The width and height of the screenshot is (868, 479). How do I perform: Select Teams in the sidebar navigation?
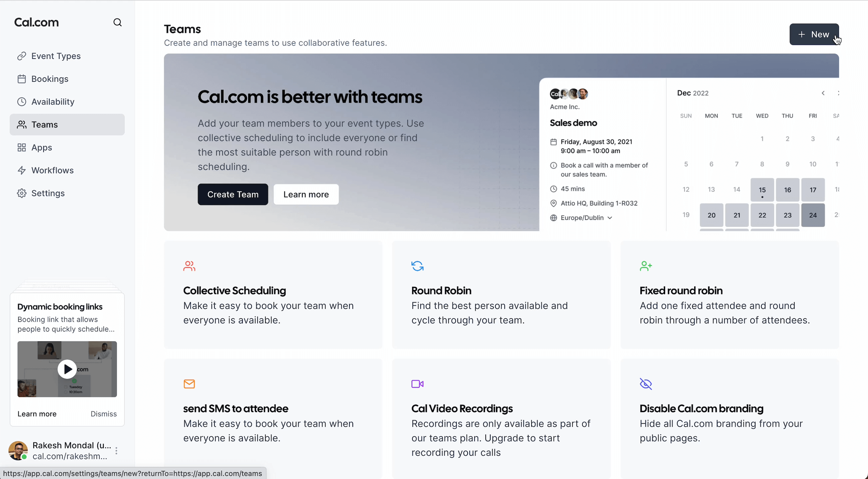44,124
